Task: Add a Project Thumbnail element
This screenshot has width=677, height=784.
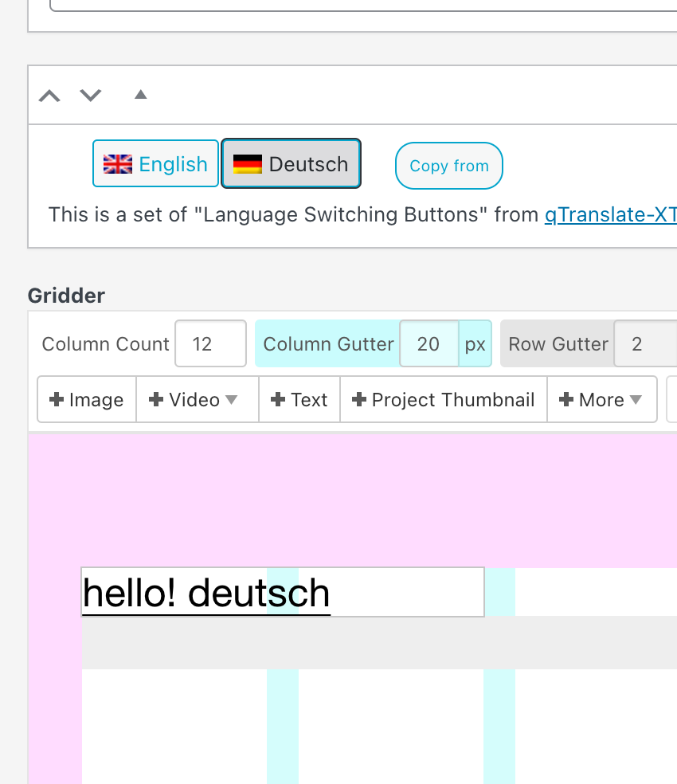Action: 443,399
